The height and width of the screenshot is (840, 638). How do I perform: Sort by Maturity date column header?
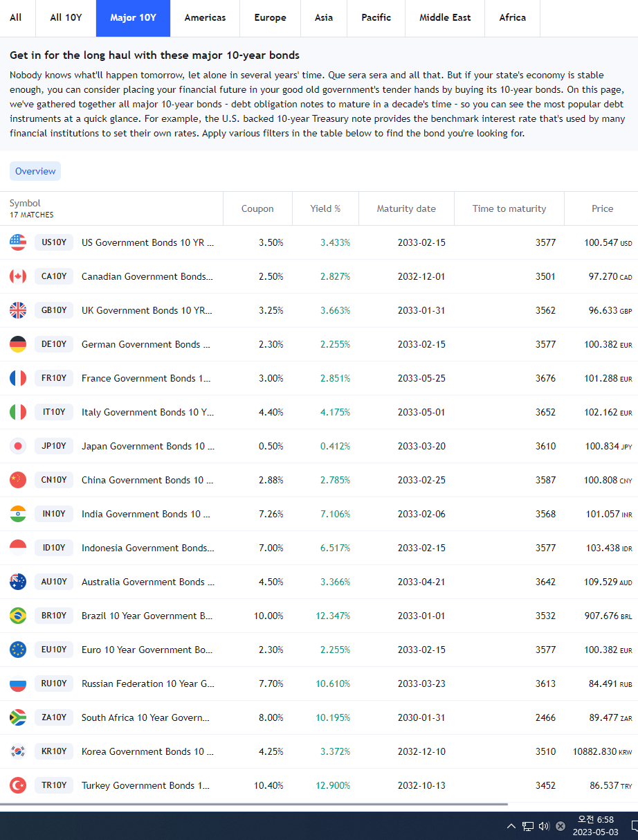pyautogui.click(x=406, y=208)
